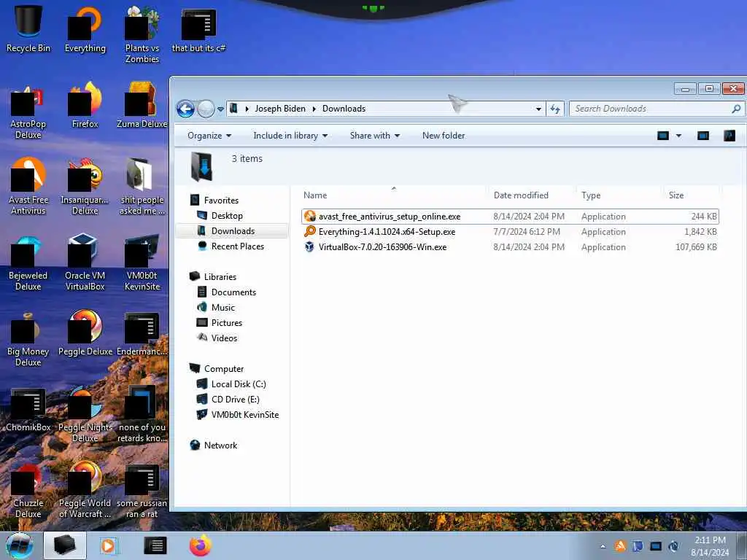Select Big Money Deluxe desktop icon
Viewport: 747px width, 560px height.
pyautogui.click(x=28, y=338)
